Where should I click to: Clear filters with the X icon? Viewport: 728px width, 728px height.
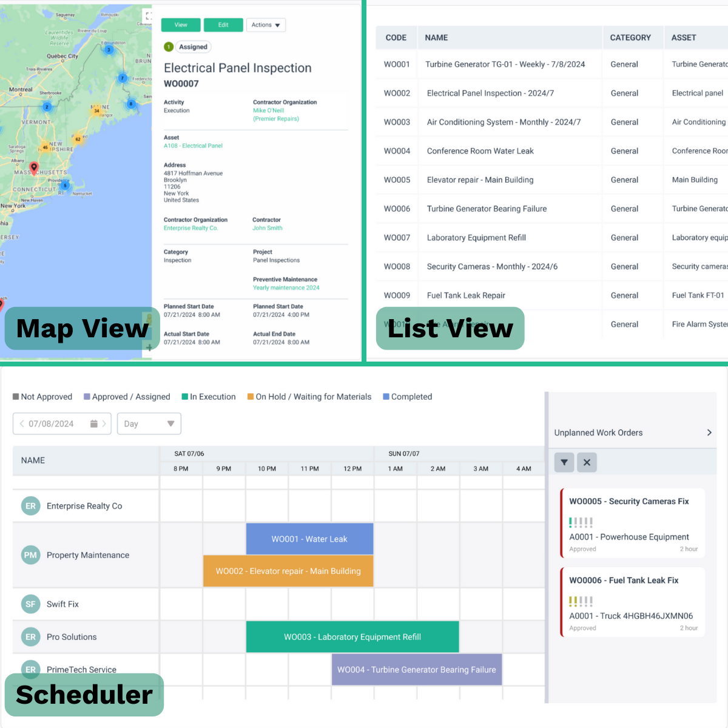[587, 462]
